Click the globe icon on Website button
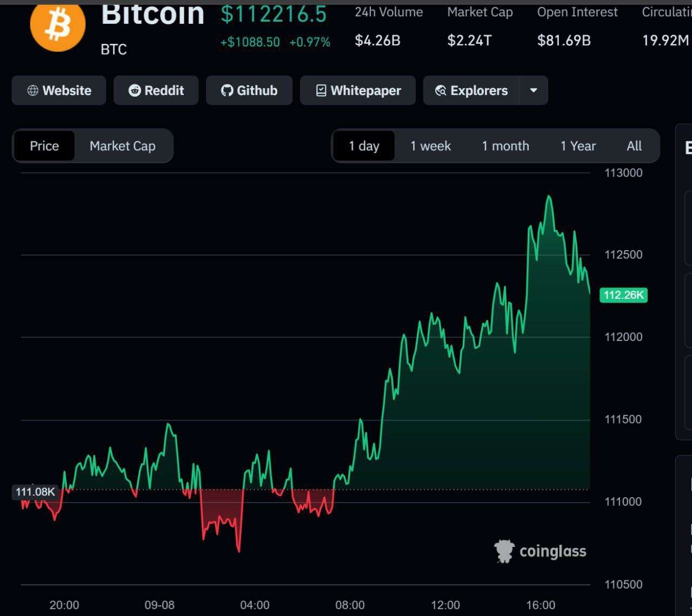This screenshot has height=616, width=692. tap(33, 90)
